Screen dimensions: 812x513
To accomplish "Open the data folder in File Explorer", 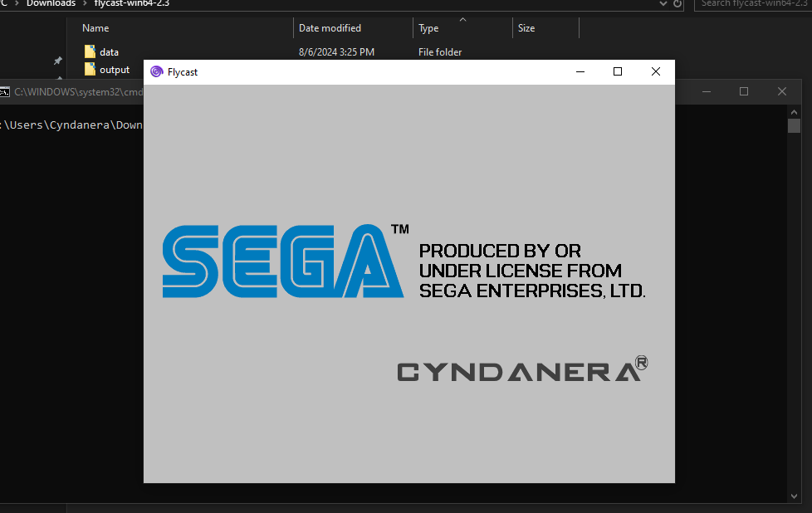I will (109, 51).
